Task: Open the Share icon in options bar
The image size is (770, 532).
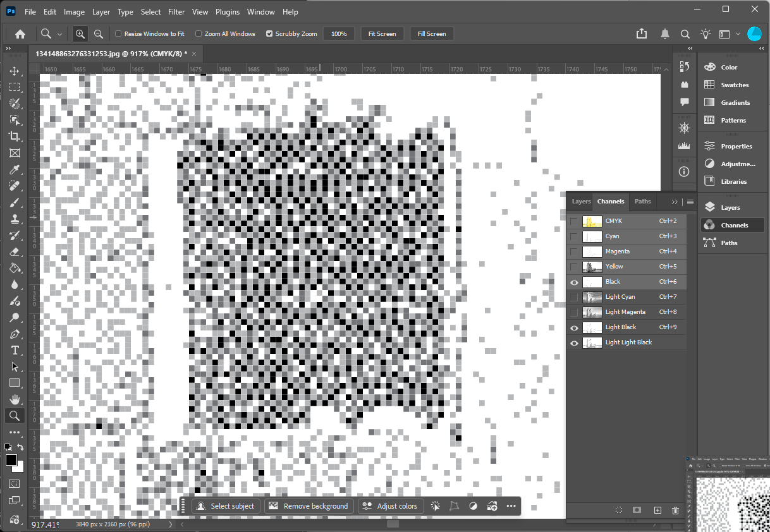Action: [x=642, y=33]
